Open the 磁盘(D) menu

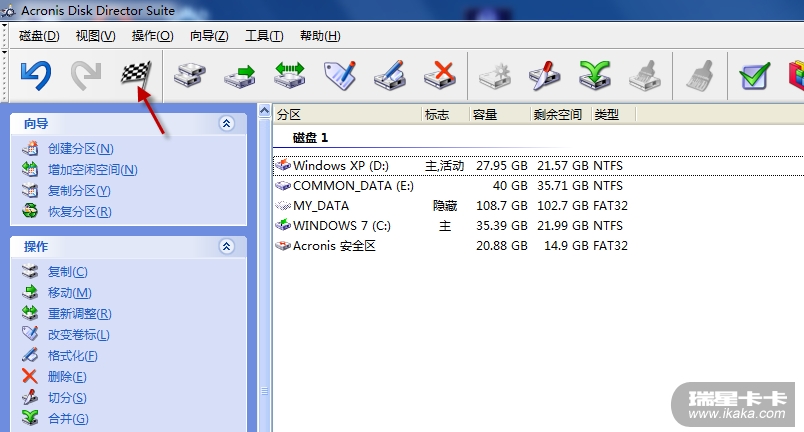[39, 36]
